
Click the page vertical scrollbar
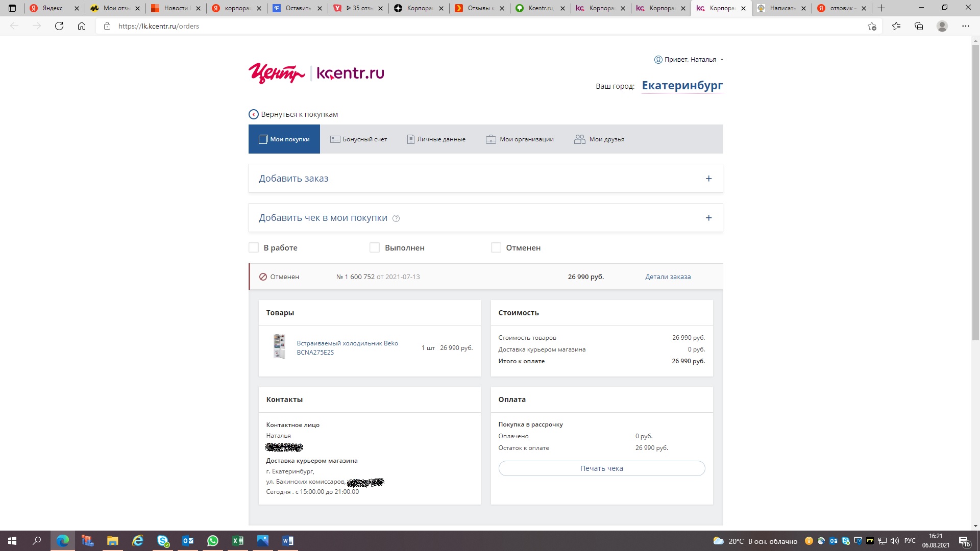975,192
